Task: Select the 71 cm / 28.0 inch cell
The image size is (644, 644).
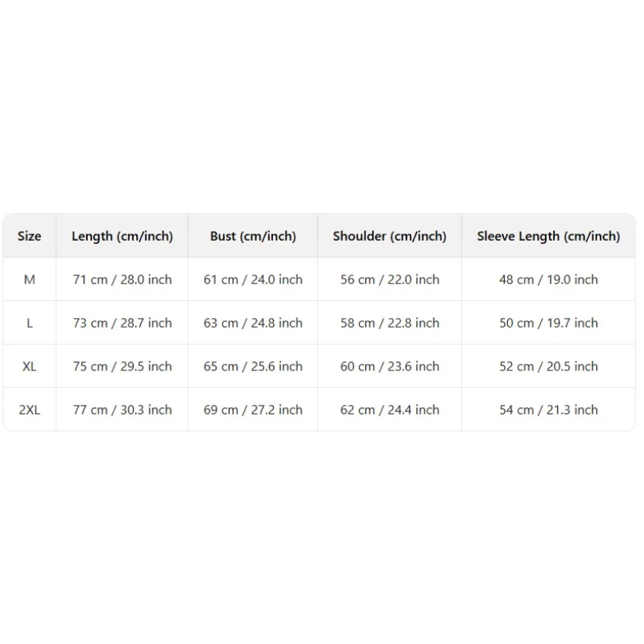Action: pyautogui.click(x=122, y=279)
